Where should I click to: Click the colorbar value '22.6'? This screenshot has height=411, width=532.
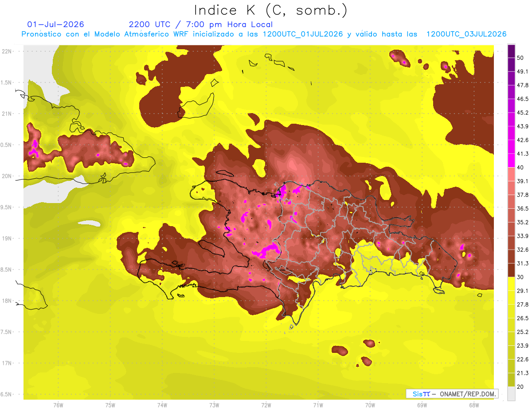(x=523, y=359)
